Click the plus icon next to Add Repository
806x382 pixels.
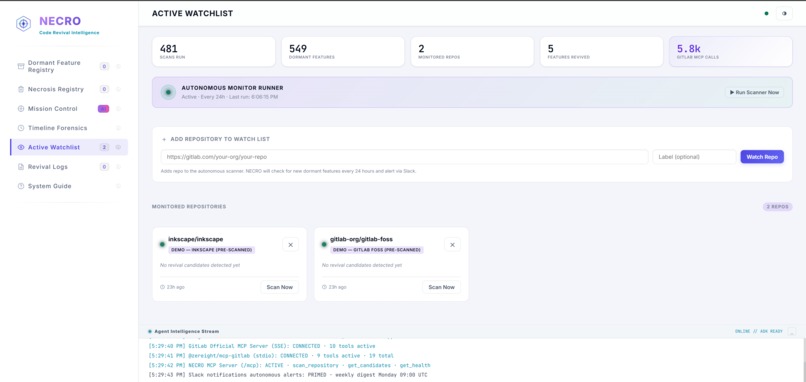[x=164, y=139]
